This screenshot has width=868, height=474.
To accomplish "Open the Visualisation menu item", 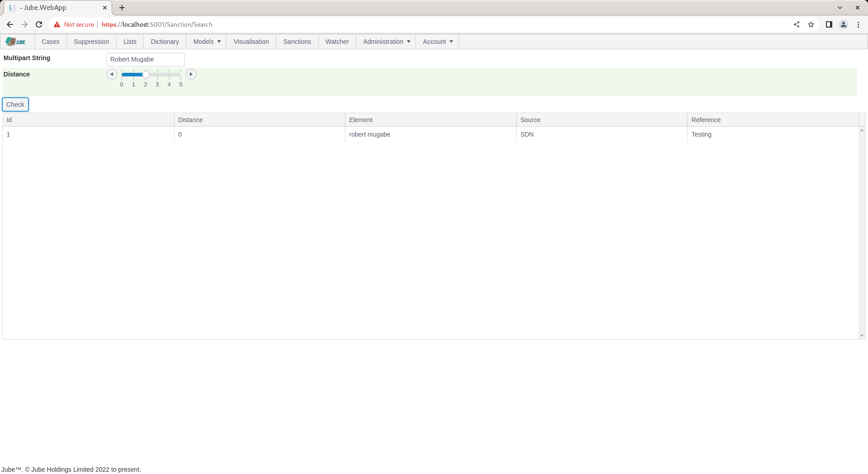I will pos(251,42).
